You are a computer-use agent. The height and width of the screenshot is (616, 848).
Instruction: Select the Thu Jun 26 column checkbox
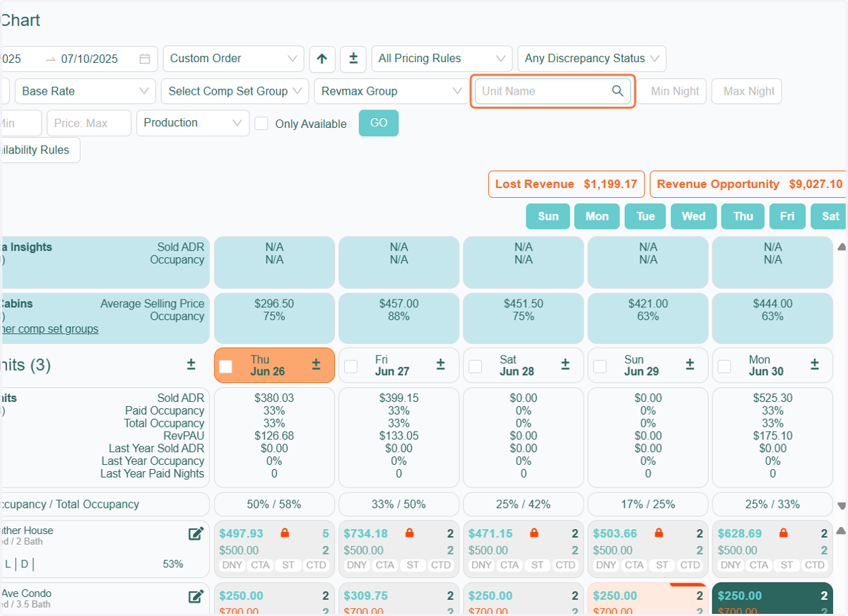pyautogui.click(x=225, y=366)
